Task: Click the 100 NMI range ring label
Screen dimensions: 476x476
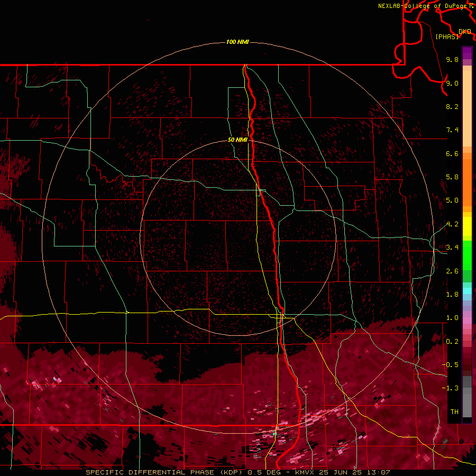Action: (x=237, y=42)
